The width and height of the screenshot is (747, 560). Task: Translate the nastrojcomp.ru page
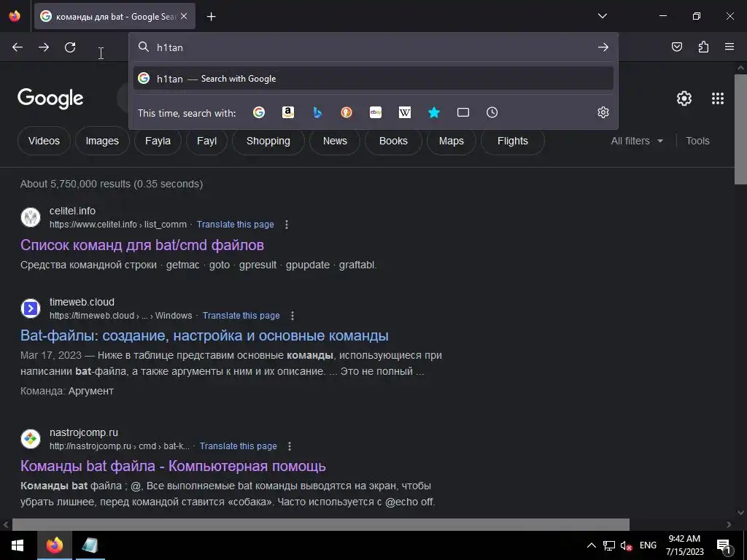pyautogui.click(x=239, y=446)
